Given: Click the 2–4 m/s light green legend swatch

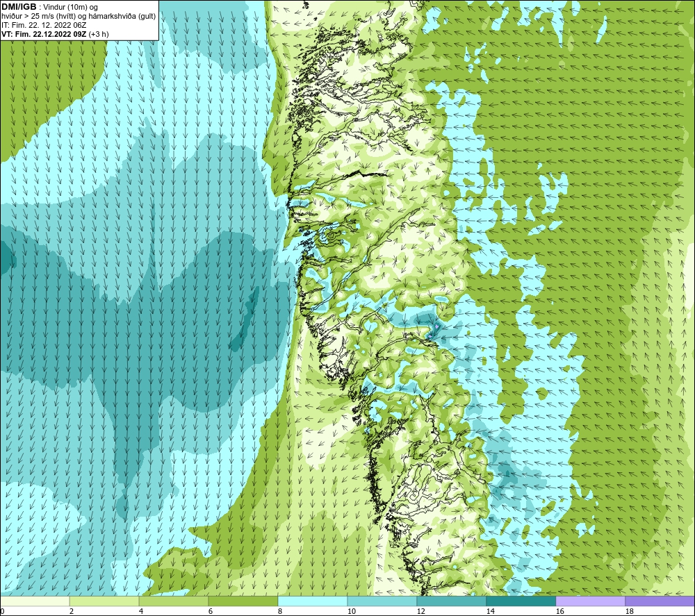Looking at the screenshot, I should pos(104,601).
